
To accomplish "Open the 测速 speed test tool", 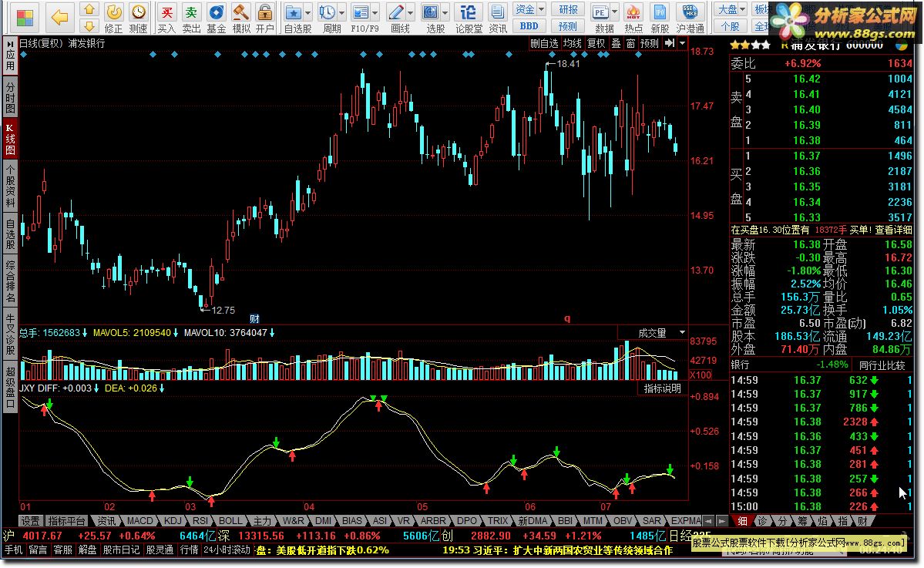I will click(139, 18).
